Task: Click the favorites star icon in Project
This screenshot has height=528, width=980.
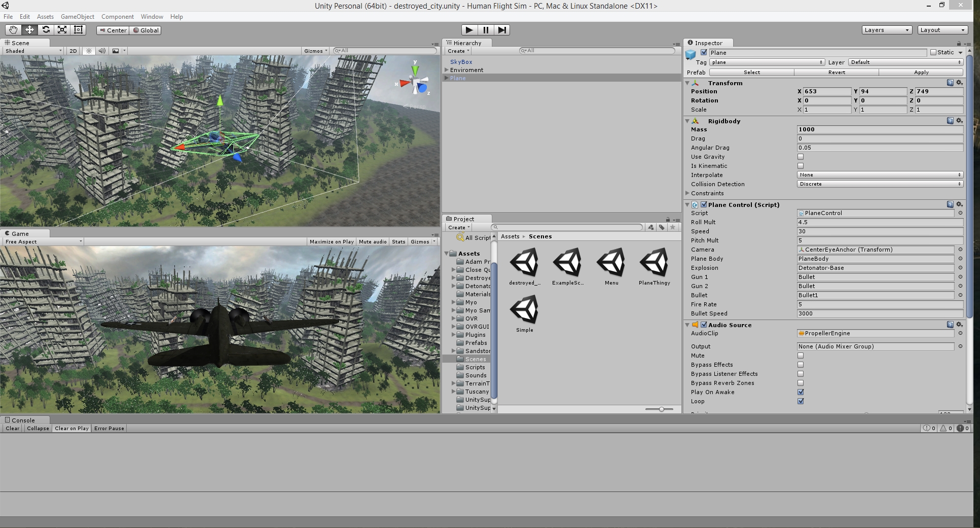Action: pyautogui.click(x=673, y=227)
